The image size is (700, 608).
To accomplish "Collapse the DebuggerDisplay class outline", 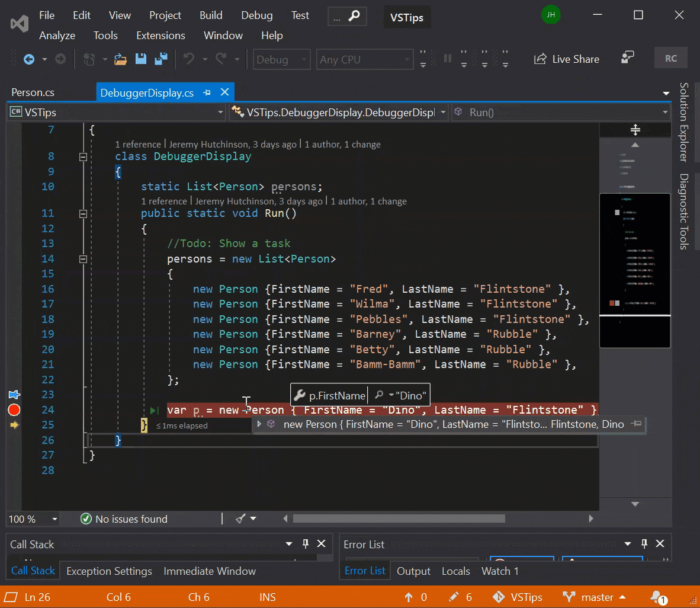I will 82,157.
